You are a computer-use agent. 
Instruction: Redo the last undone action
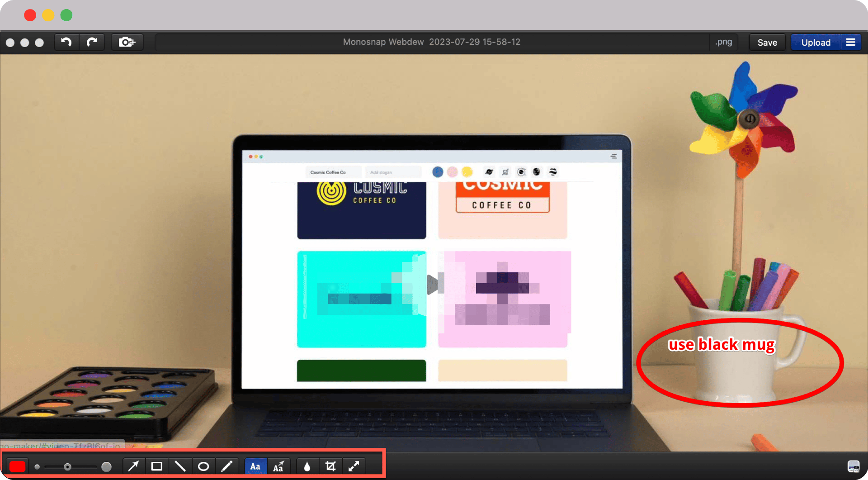[92, 42]
